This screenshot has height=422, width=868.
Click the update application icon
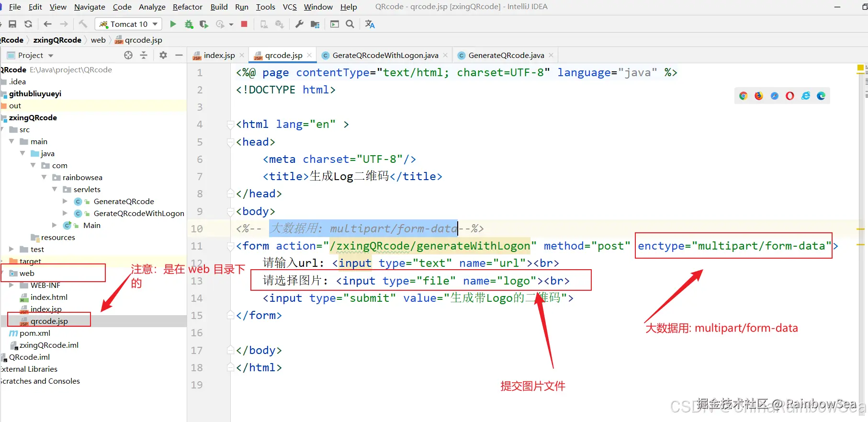(x=264, y=24)
